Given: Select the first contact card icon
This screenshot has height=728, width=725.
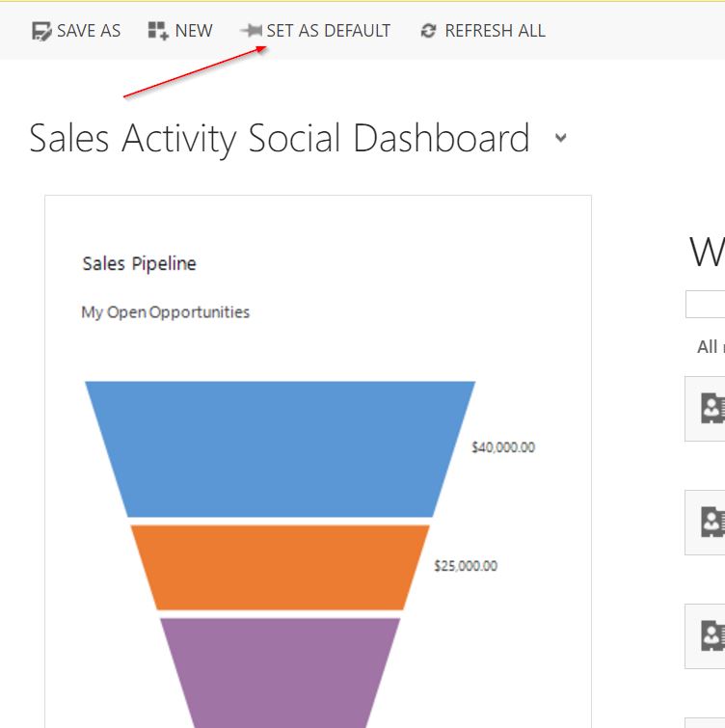Looking at the screenshot, I should 712,409.
